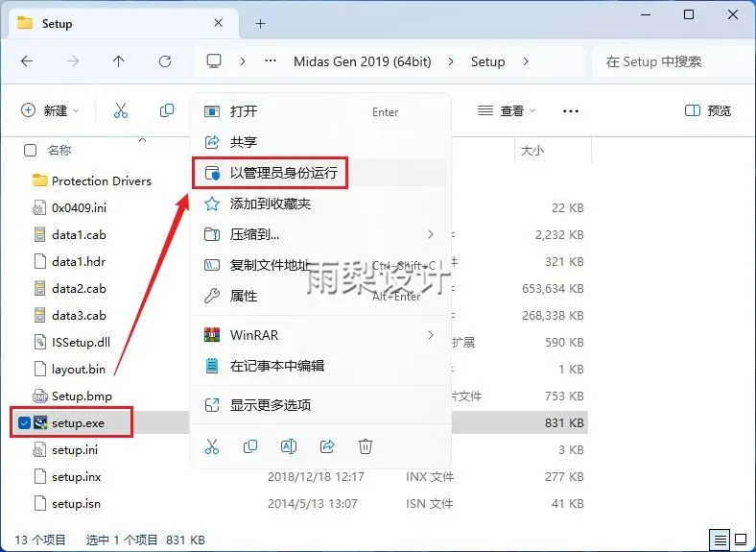Expand the 新建 dropdown
This screenshot has width=756, height=552.
click(50, 110)
